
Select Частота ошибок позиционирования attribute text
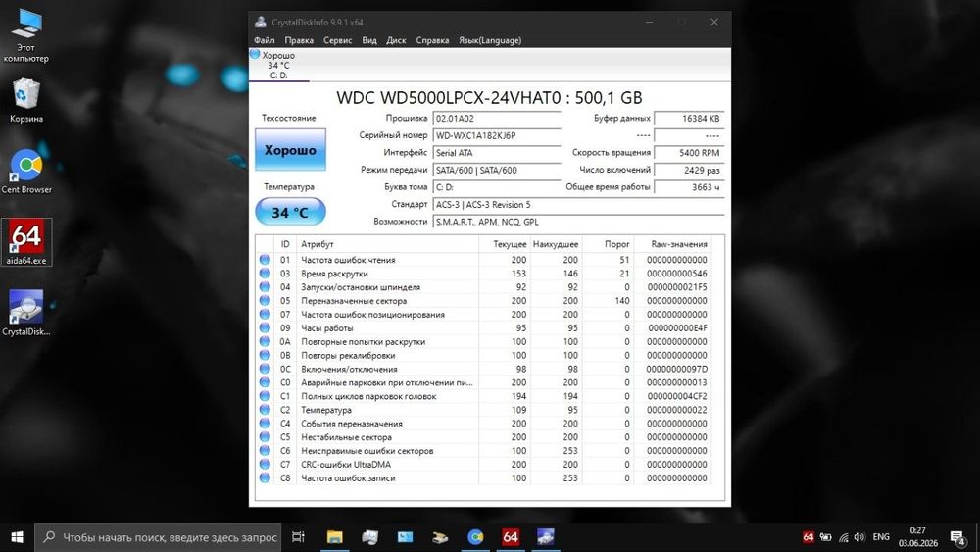coord(373,315)
